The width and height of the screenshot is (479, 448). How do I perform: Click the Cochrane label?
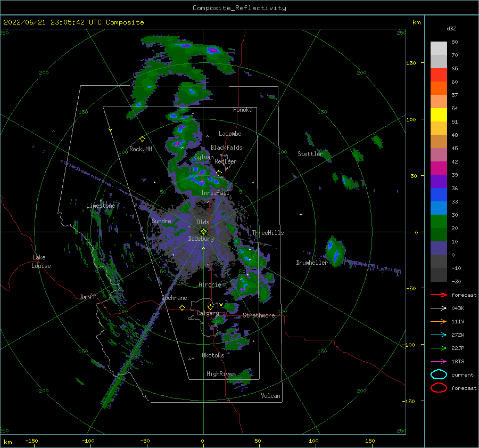[x=174, y=298]
